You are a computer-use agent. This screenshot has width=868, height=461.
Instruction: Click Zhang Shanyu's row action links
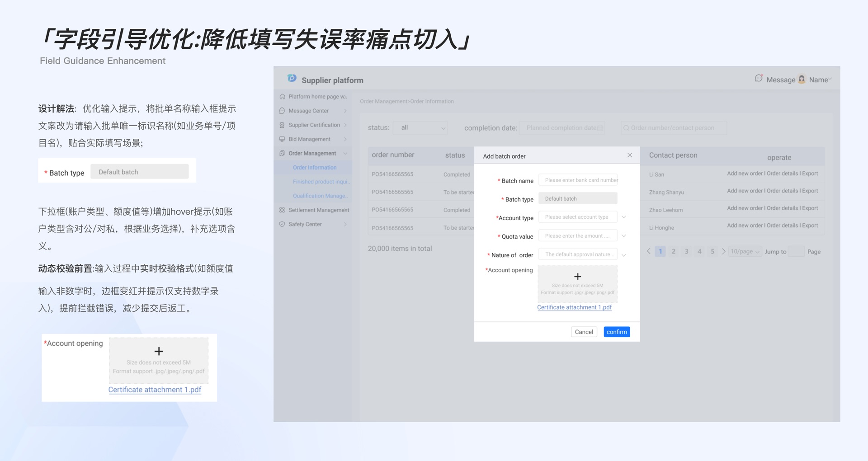772,191
